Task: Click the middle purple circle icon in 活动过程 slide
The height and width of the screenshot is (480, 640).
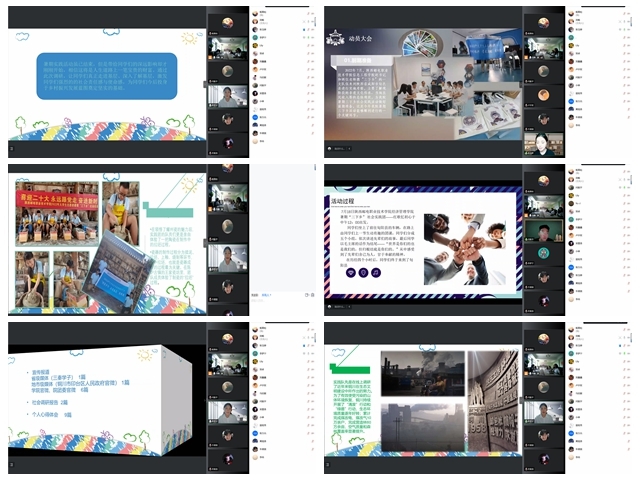Action: click(364, 270)
